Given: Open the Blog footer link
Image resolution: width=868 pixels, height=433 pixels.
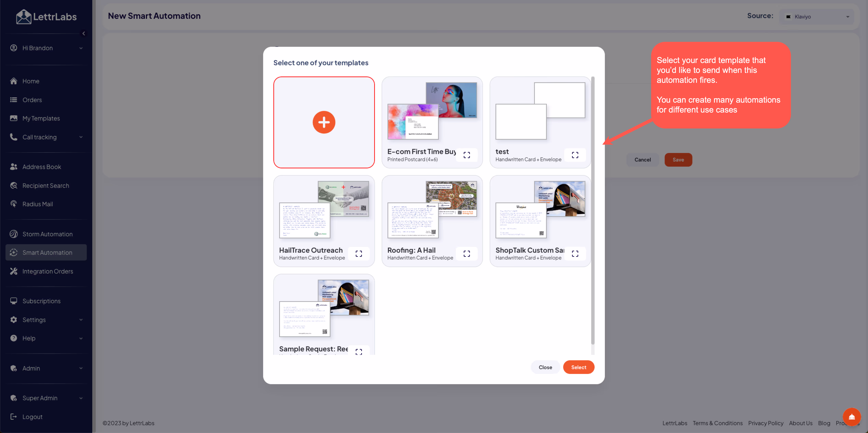Looking at the screenshot, I should [824, 423].
